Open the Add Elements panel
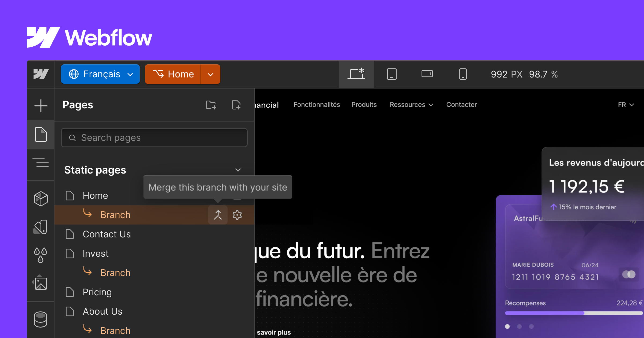644x338 pixels. 41,105
